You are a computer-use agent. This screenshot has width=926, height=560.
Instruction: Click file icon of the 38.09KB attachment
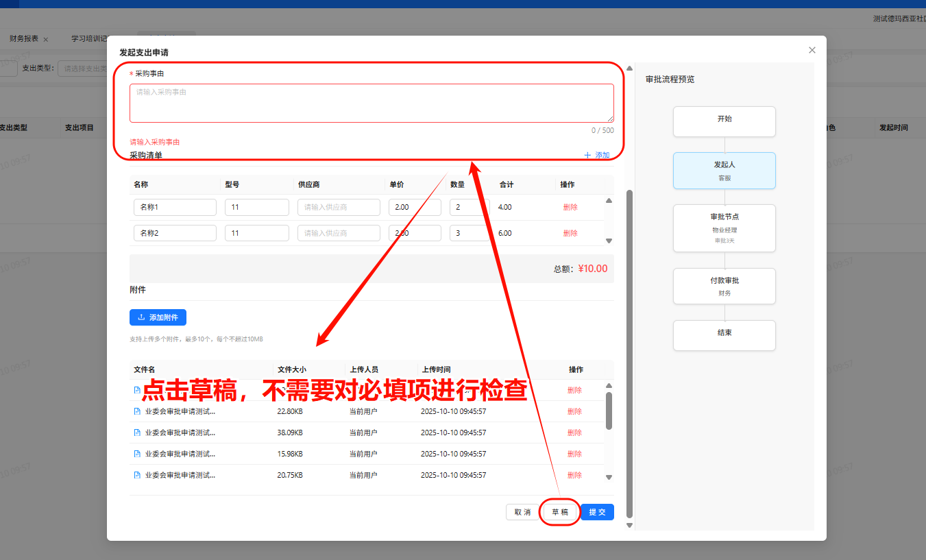[137, 433]
